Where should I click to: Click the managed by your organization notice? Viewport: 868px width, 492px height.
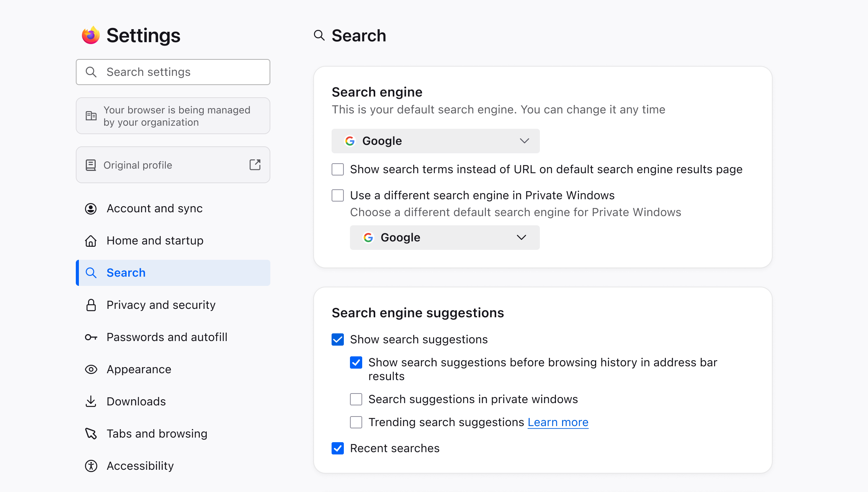[173, 116]
